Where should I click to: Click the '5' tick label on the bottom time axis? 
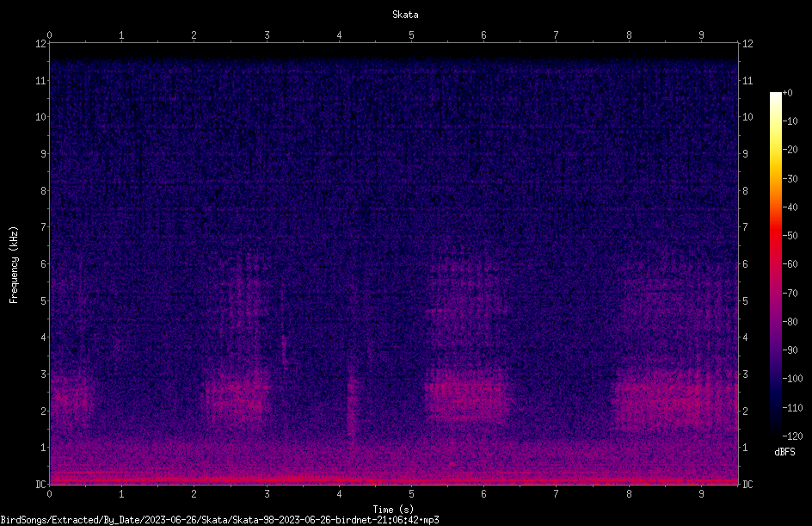(411, 494)
